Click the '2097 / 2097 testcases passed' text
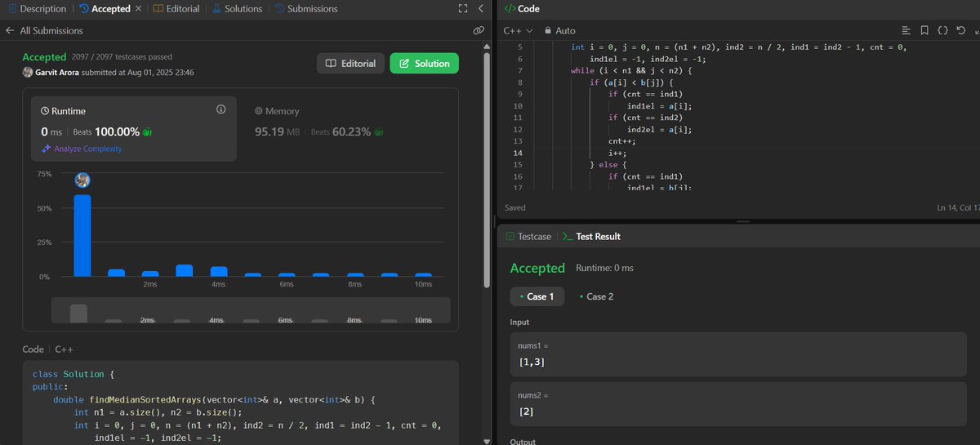The image size is (980, 445). click(122, 56)
